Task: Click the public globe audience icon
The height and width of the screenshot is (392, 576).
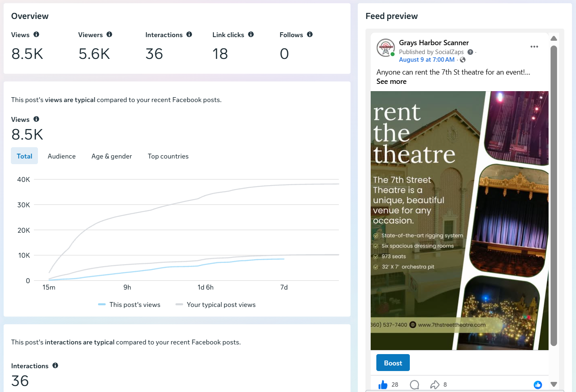Action: click(x=463, y=60)
